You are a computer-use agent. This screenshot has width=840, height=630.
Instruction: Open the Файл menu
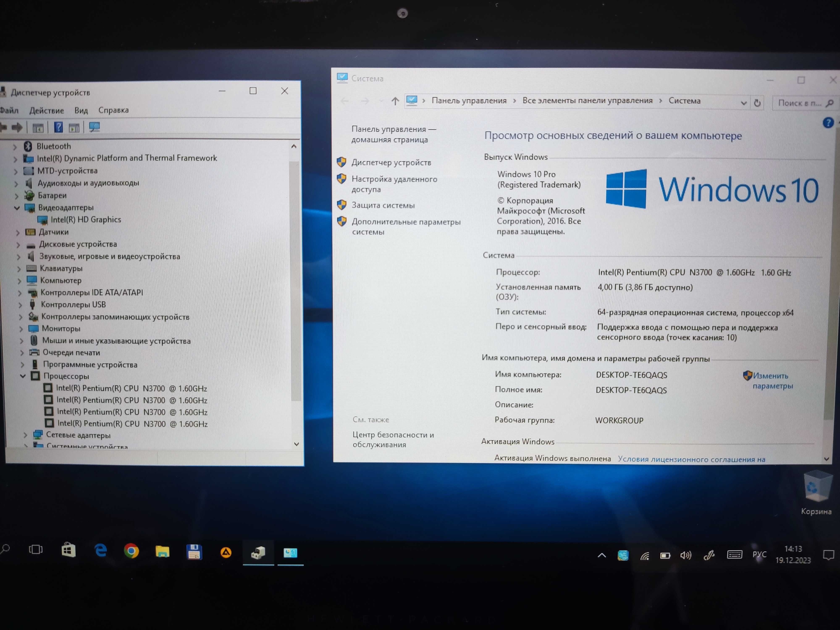9,110
